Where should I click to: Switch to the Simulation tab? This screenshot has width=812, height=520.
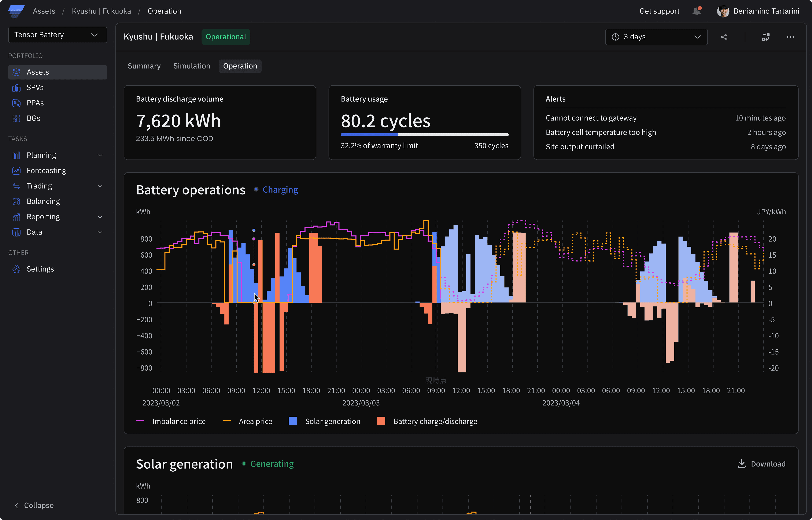pos(191,66)
